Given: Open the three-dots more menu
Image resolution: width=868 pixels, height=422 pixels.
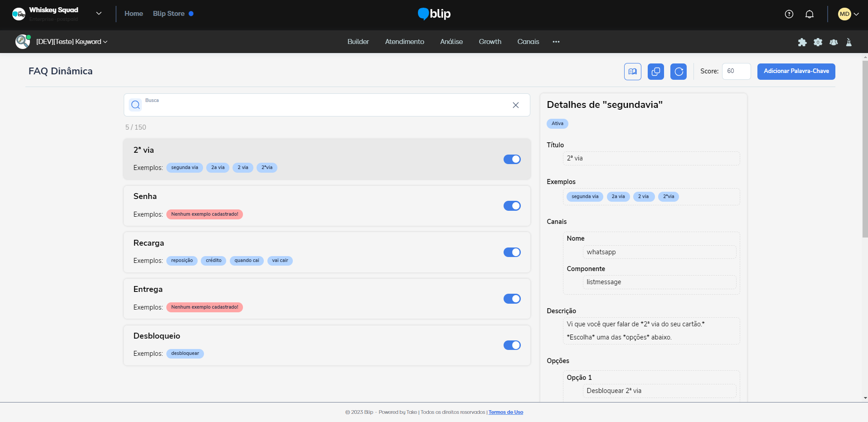Looking at the screenshot, I should pos(556,42).
